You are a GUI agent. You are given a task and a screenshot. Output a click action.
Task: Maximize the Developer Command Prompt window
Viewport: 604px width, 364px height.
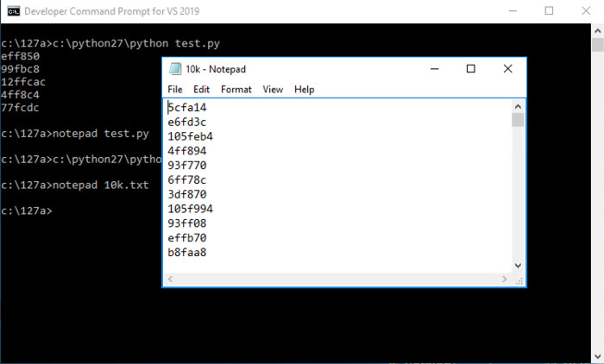[549, 11]
